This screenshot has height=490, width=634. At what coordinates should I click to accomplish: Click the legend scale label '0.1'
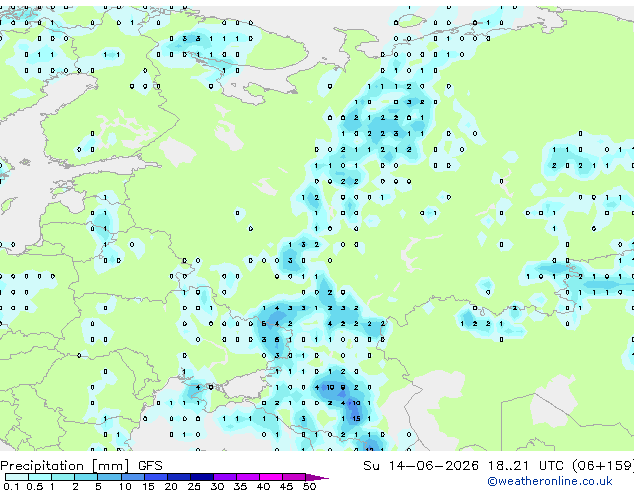pos(11,486)
